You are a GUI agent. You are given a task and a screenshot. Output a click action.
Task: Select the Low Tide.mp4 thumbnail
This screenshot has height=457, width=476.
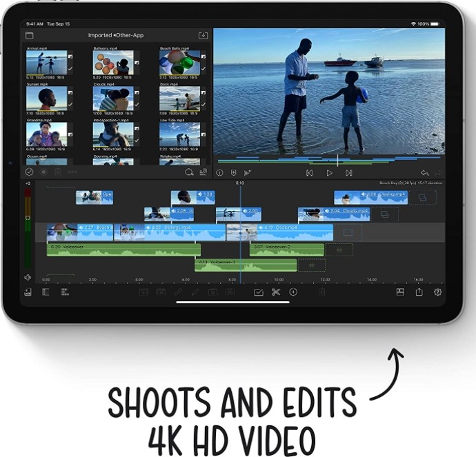pyautogui.click(x=180, y=134)
